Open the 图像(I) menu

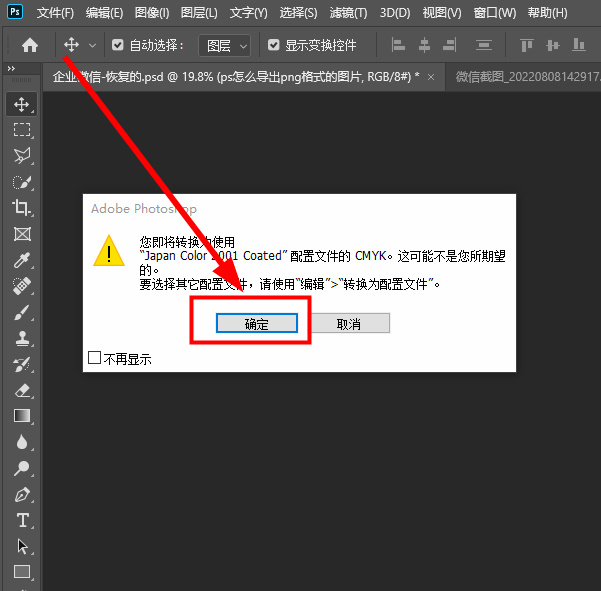click(152, 13)
